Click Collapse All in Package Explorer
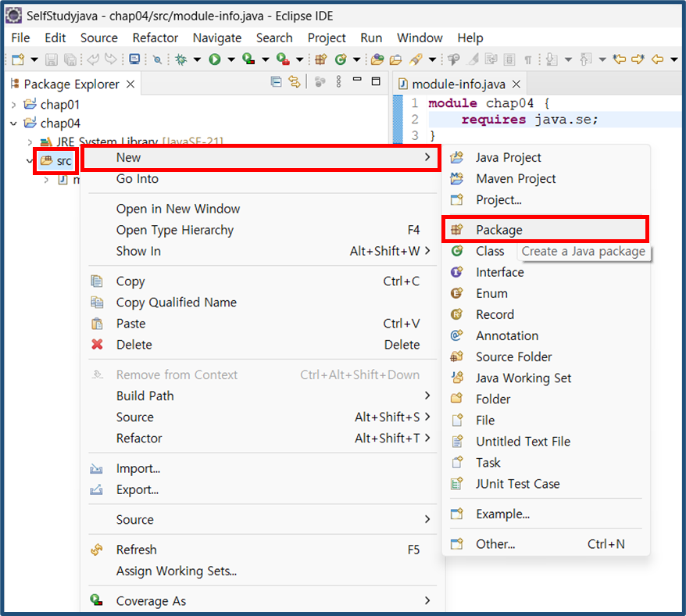Viewport: 686px width, 616px height. pos(276,81)
